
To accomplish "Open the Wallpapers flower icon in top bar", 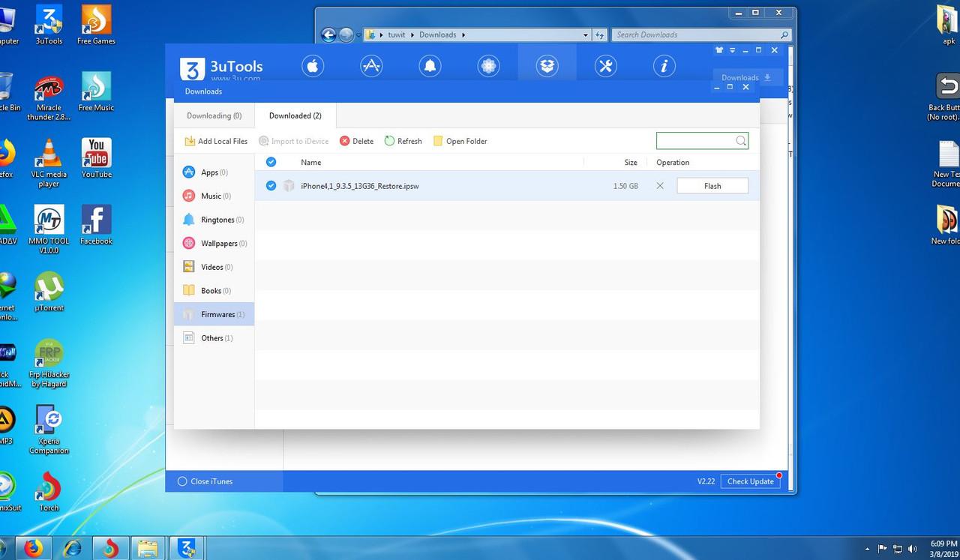I will pos(488,66).
